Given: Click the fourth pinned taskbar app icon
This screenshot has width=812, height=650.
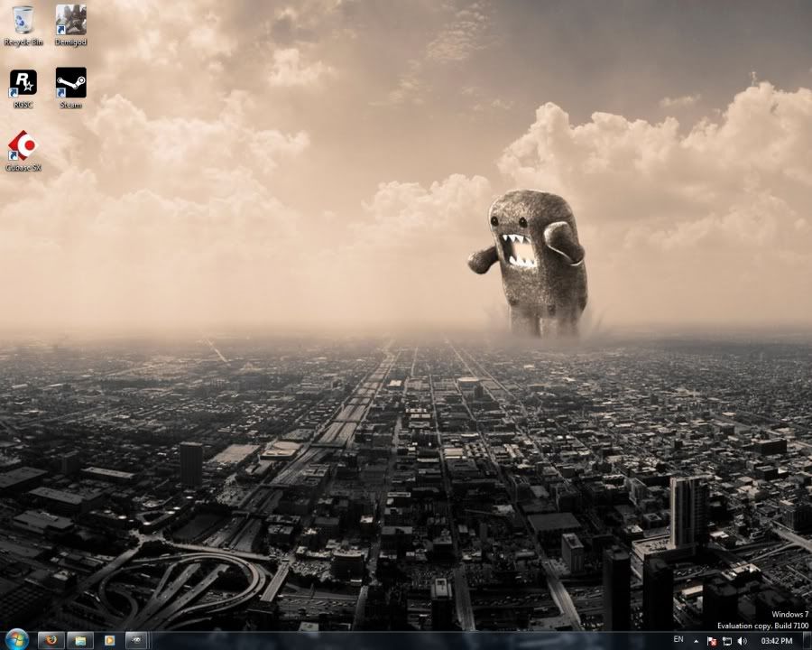Looking at the screenshot, I should pos(137,640).
